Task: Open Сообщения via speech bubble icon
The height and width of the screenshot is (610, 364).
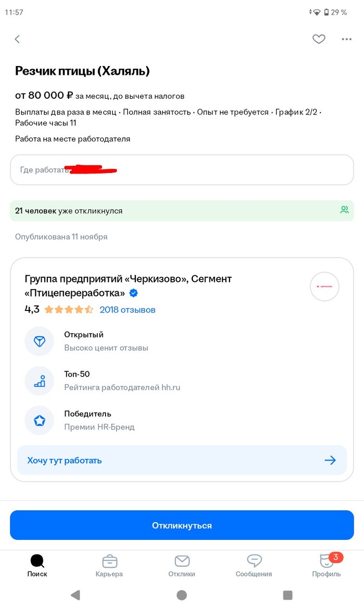Action: pos(253,562)
